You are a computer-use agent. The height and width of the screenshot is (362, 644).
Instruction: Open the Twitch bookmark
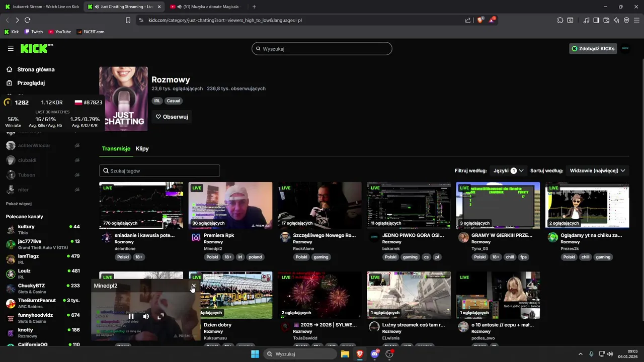click(34, 32)
